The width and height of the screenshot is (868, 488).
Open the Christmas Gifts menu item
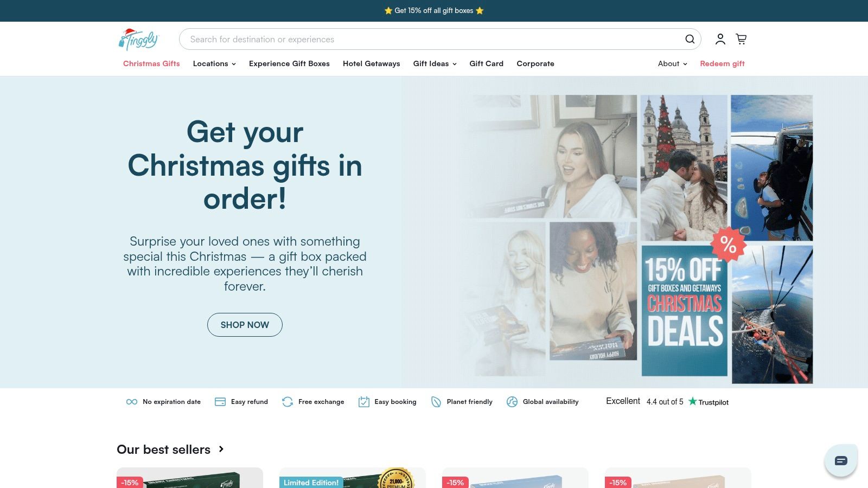coord(151,63)
